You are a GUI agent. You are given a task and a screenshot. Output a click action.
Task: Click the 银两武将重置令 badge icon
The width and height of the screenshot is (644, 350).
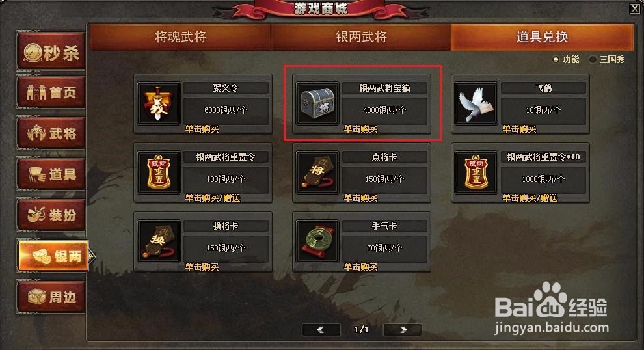pyautogui.click(x=159, y=172)
